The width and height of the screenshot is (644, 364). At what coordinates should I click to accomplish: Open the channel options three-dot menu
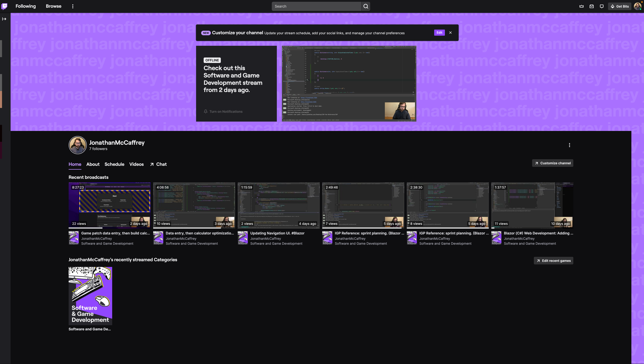tap(569, 145)
